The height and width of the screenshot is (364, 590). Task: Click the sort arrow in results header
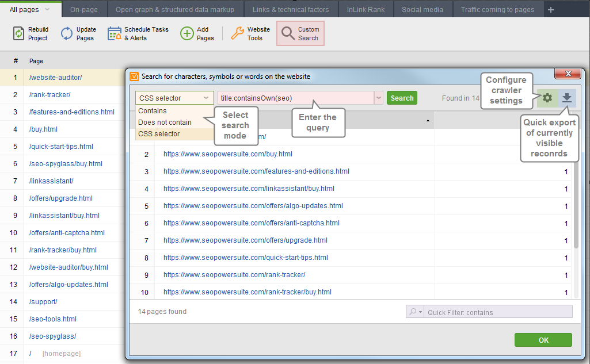[x=428, y=121]
